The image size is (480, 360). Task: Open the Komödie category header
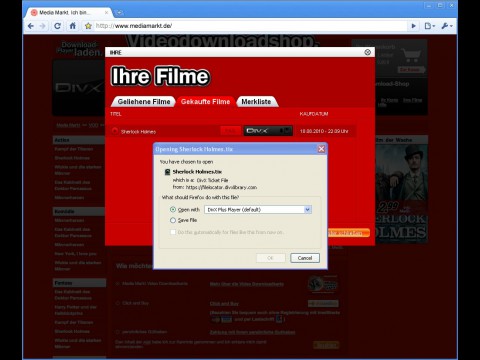[x=79, y=211]
